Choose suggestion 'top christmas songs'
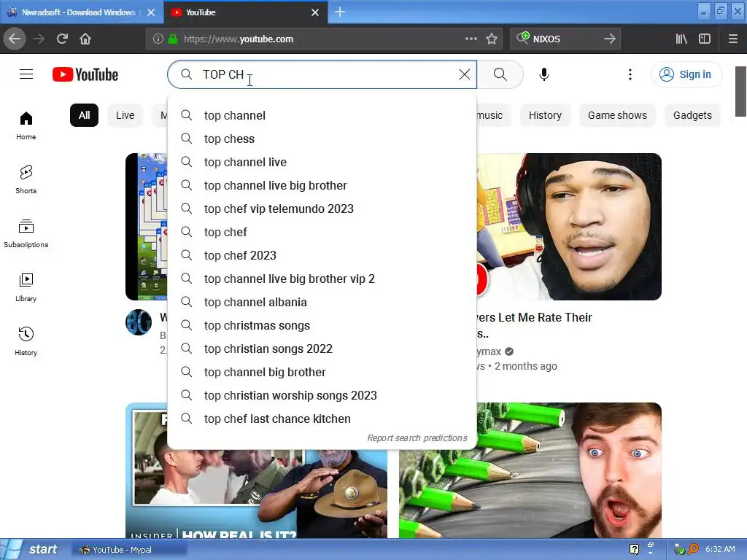747x560 pixels. (322, 325)
